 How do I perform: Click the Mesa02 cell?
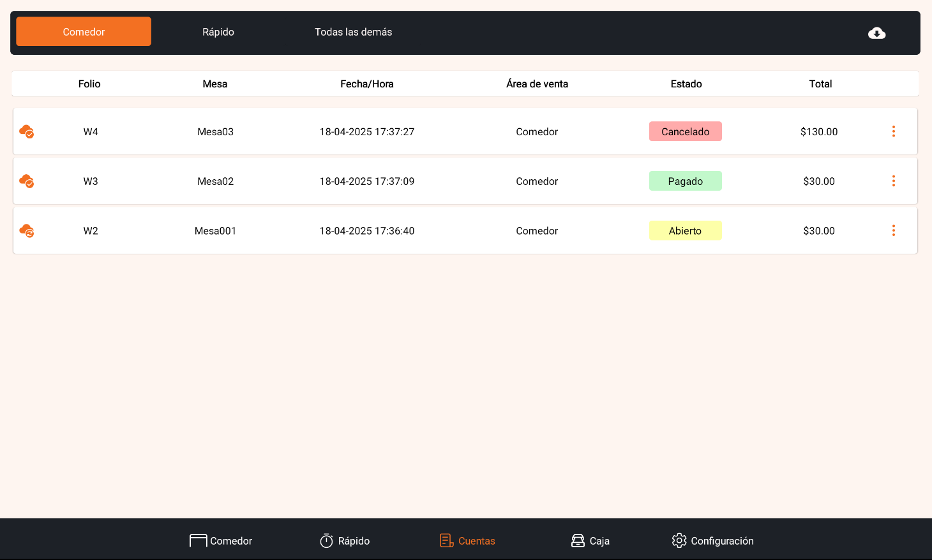coord(215,182)
